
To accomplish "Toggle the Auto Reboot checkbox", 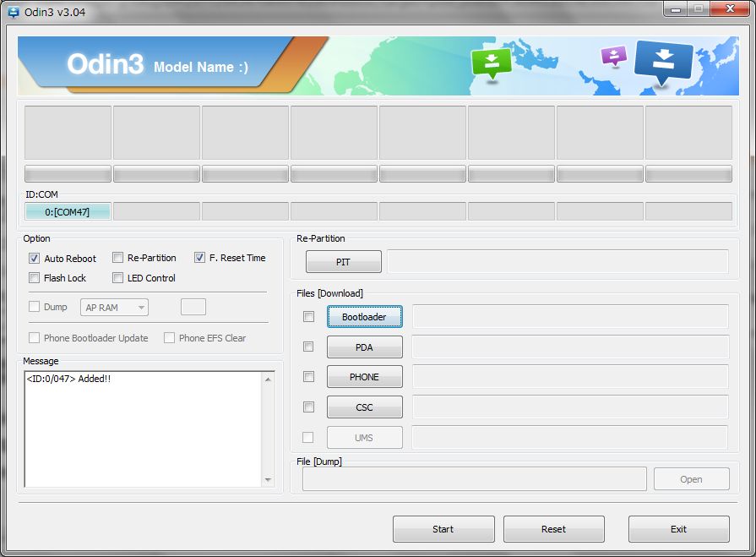I will [34, 258].
